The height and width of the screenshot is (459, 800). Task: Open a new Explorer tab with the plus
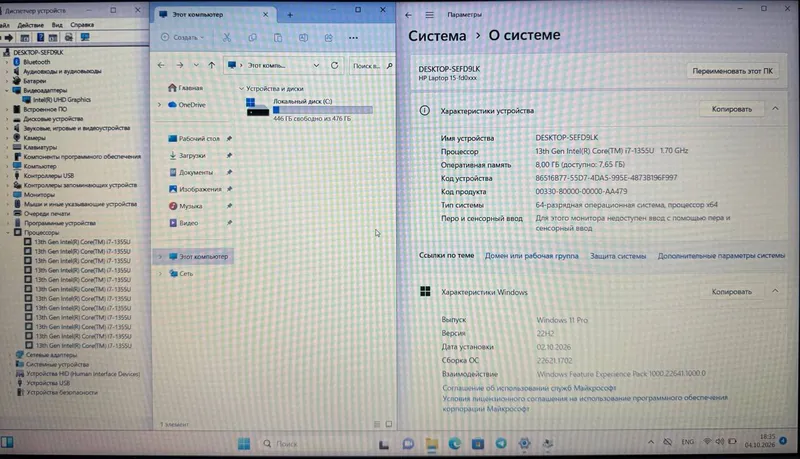point(290,15)
